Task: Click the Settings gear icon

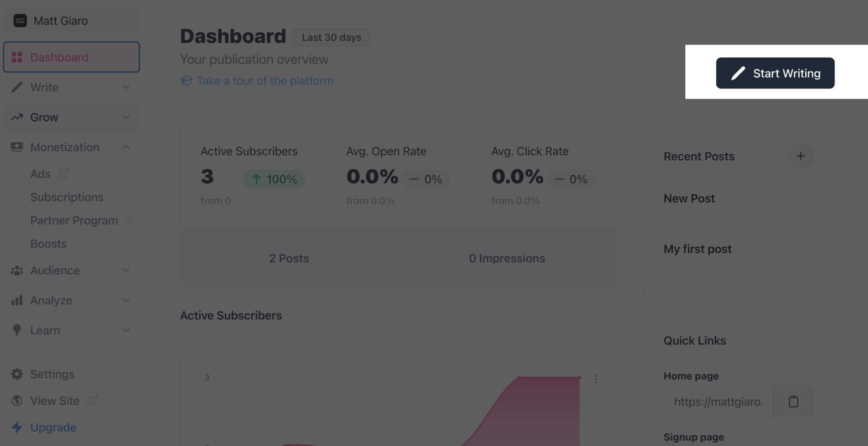Action: coord(17,374)
